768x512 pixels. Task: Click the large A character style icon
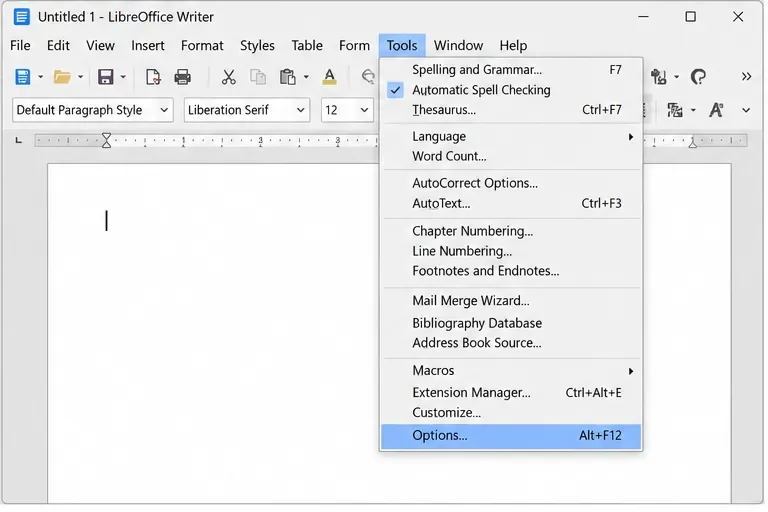pos(716,110)
